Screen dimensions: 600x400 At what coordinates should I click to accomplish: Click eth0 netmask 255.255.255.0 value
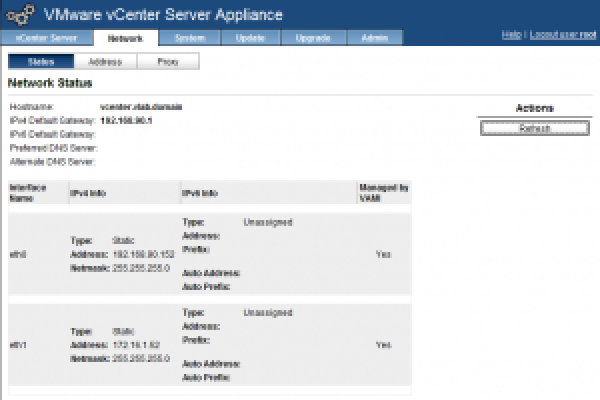tap(141, 268)
